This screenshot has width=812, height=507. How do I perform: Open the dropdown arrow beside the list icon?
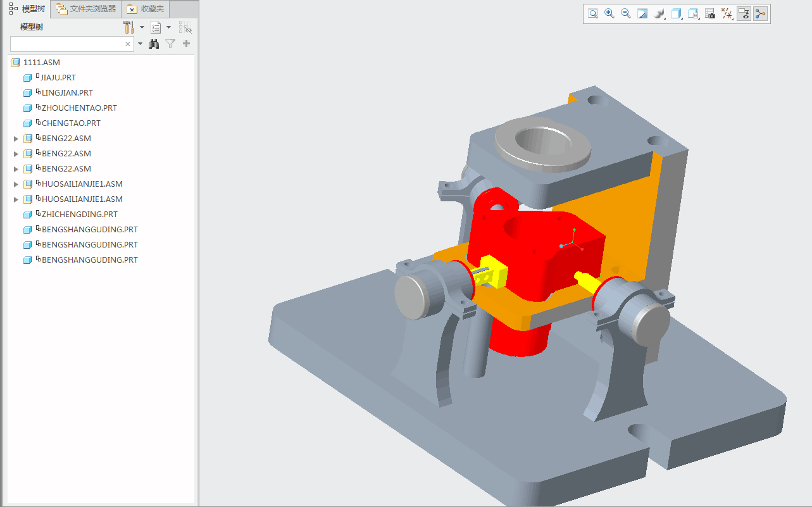pyautogui.click(x=168, y=27)
